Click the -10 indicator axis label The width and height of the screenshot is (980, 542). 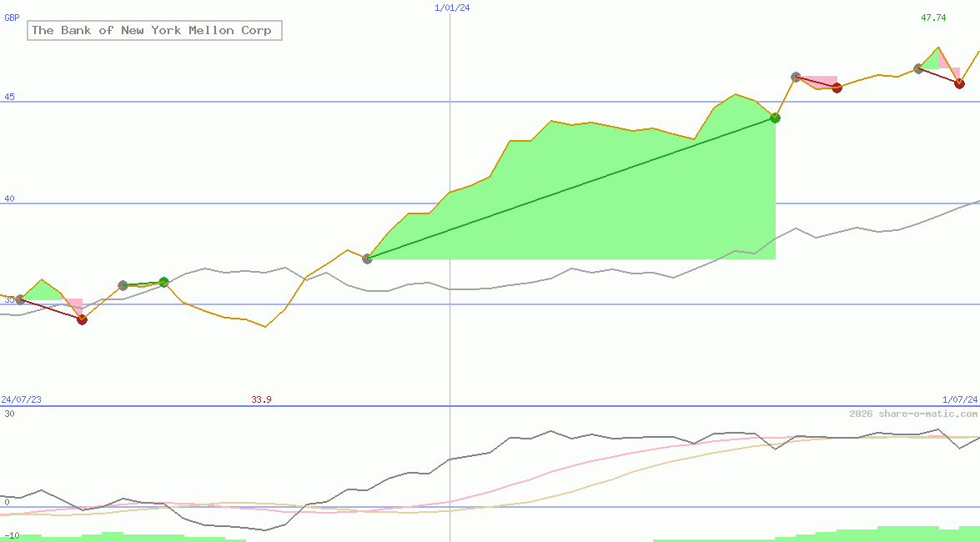12,536
